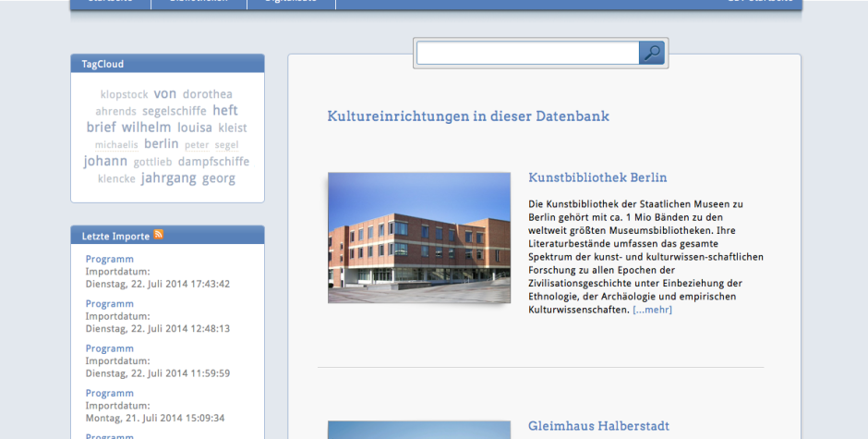
Task: Open Programm link imported Montag 15:09:34
Action: point(110,393)
